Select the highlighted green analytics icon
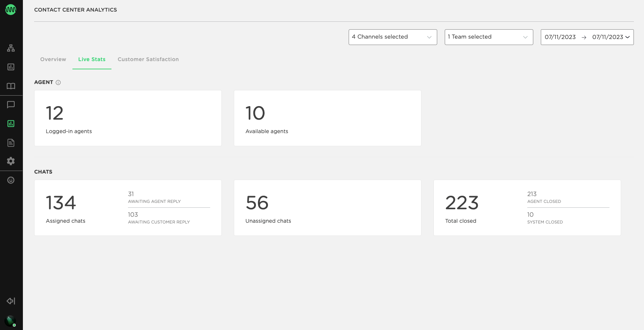The image size is (644, 330). pos(11,124)
